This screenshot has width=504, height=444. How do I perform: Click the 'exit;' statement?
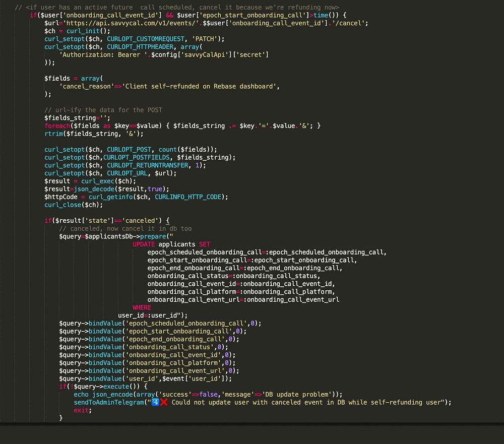pos(83,410)
